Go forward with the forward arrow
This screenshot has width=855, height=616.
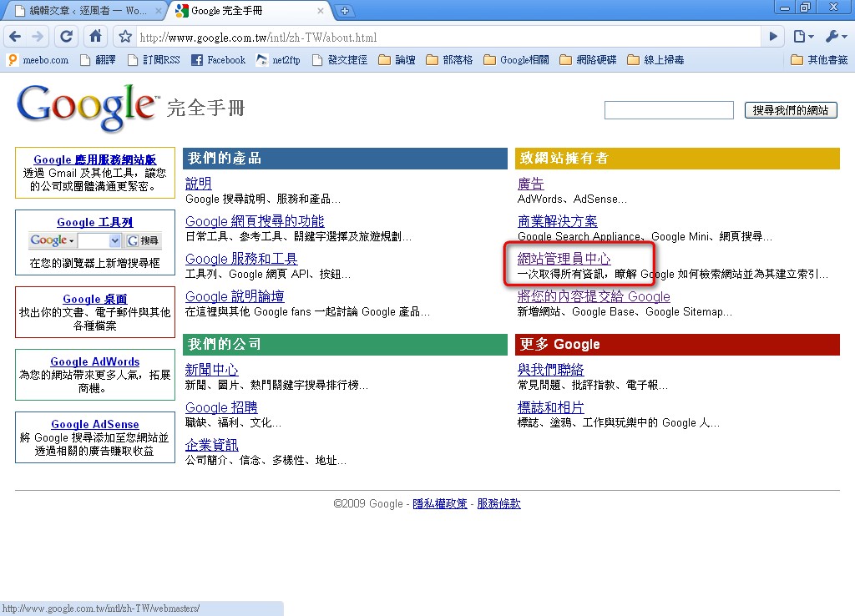pos(38,37)
